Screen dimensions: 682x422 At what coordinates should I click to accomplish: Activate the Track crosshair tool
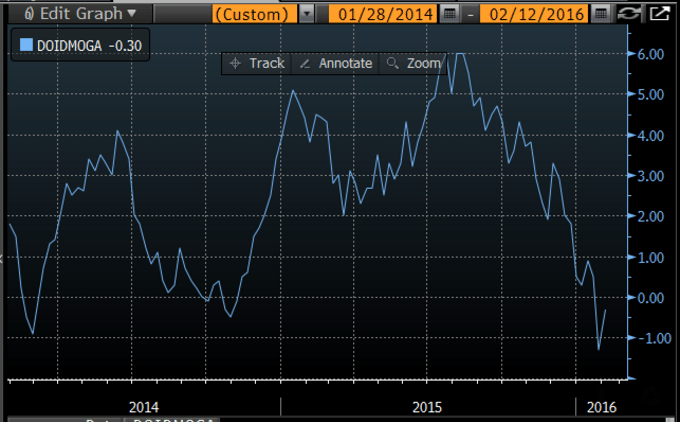tap(257, 64)
